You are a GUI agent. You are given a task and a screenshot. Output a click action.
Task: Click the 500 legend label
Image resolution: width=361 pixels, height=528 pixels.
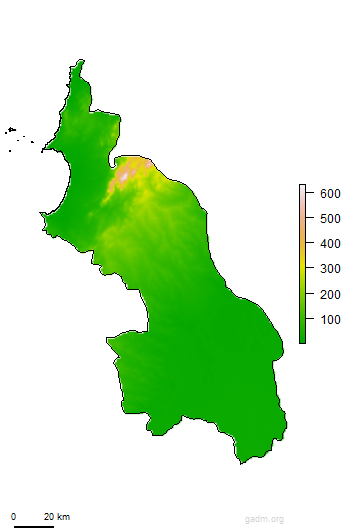coord(330,219)
